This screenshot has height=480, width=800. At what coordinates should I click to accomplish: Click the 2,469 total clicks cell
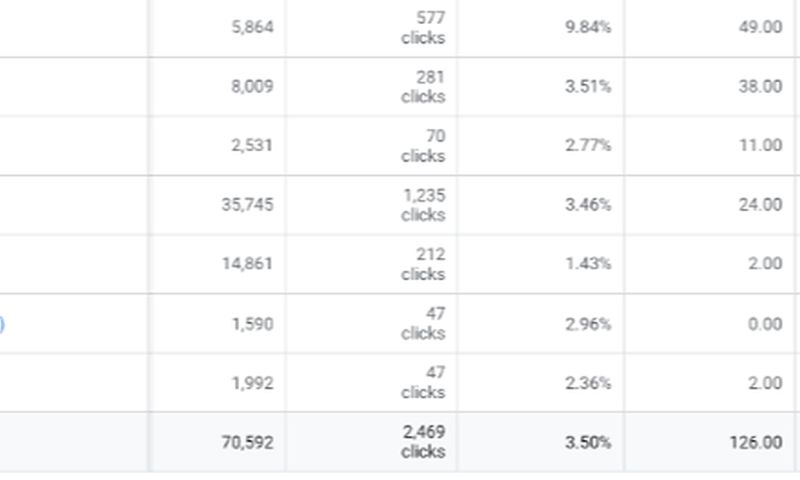[x=423, y=442]
